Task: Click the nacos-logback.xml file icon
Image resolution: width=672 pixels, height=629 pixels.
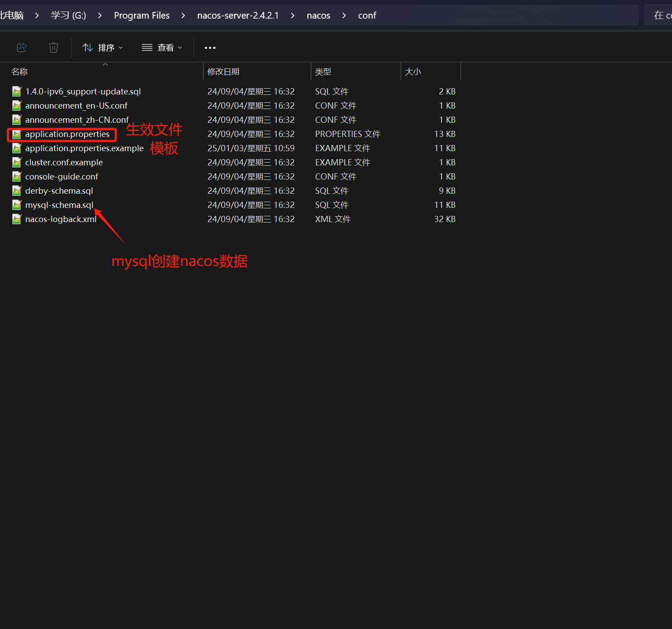Action: (x=17, y=219)
